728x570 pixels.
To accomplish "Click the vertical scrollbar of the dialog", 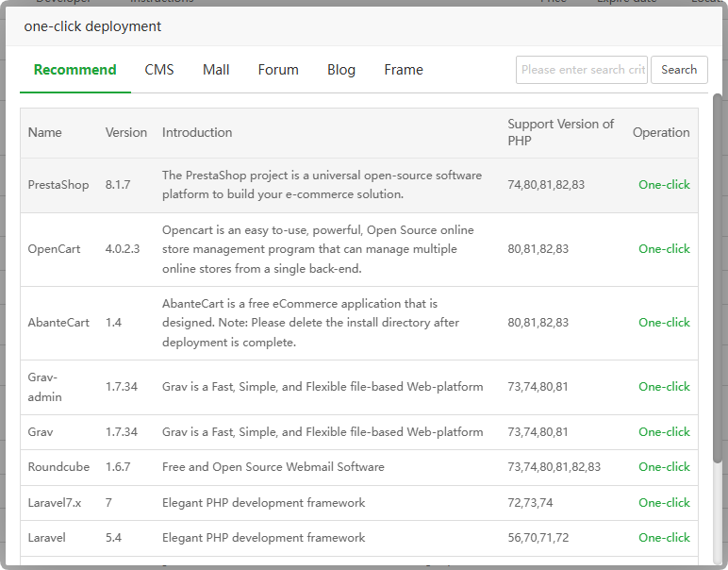I will (x=718, y=283).
